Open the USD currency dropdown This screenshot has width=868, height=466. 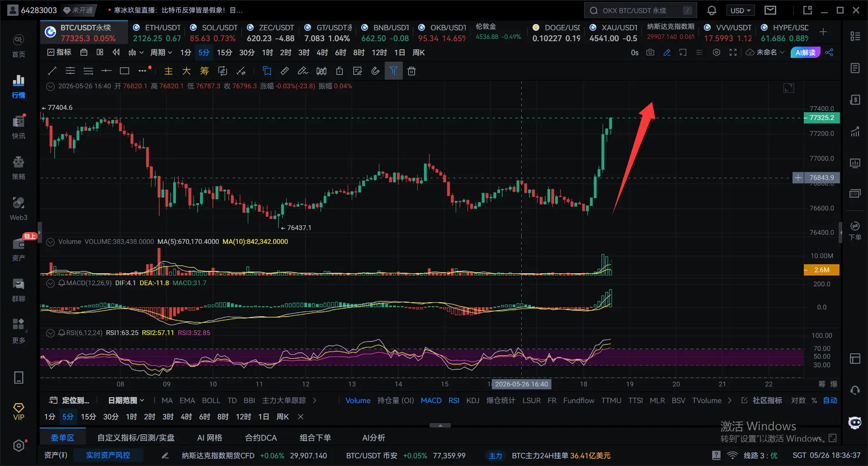pos(740,10)
